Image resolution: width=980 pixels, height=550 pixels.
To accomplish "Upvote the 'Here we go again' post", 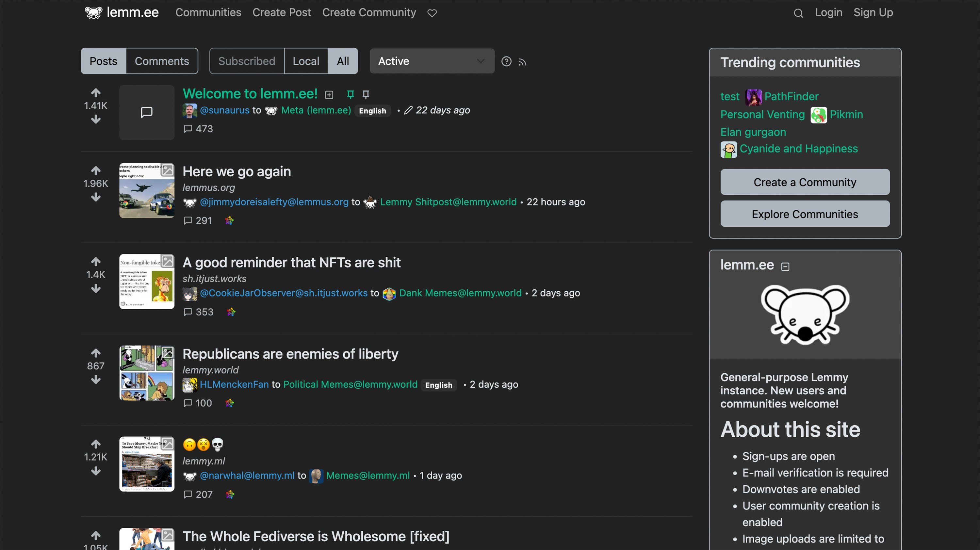I will (x=96, y=170).
